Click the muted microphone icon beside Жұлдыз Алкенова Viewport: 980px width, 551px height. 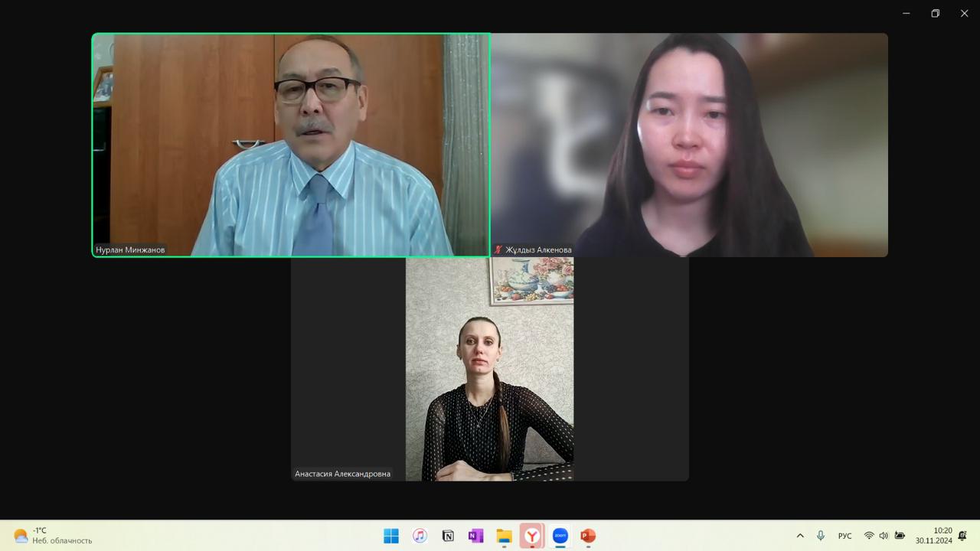pos(498,249)
